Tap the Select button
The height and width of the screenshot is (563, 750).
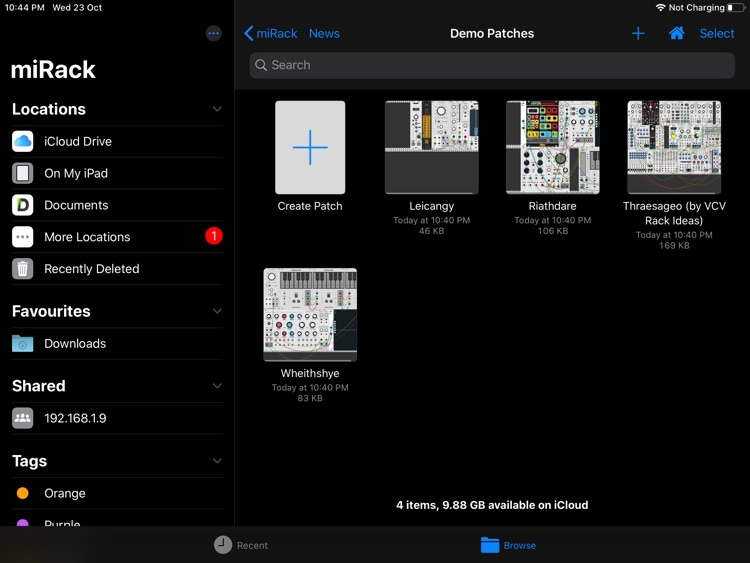click(717, 33)
